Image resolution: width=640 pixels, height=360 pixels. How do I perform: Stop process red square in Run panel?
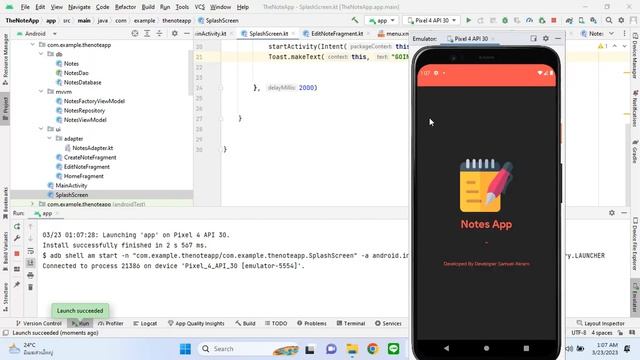(17, 253)
